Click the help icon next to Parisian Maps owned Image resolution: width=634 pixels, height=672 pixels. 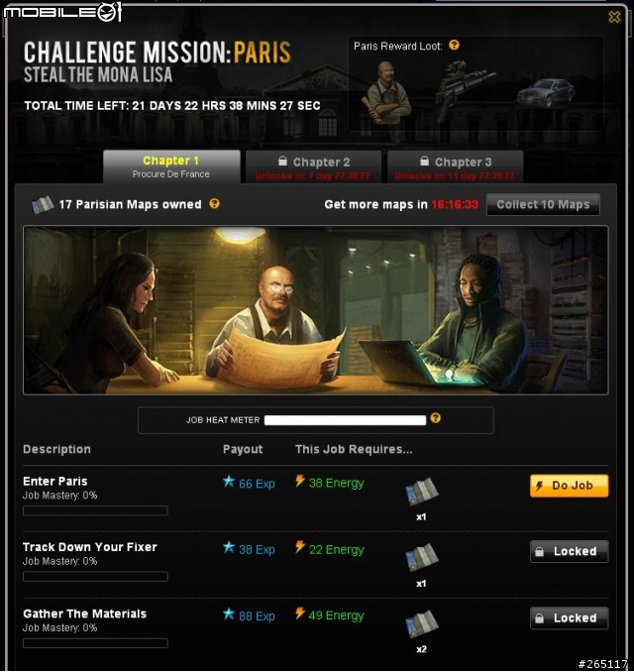pos(214,203)
